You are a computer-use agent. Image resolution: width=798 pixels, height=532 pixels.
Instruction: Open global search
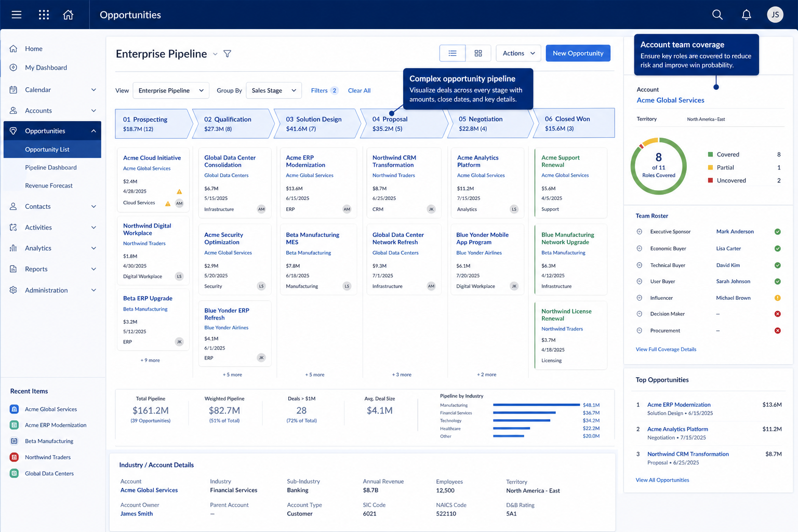(717, 15)
